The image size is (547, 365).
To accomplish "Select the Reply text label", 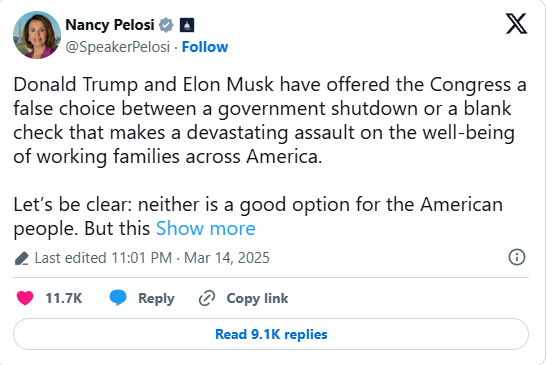I will click(156, 298).
